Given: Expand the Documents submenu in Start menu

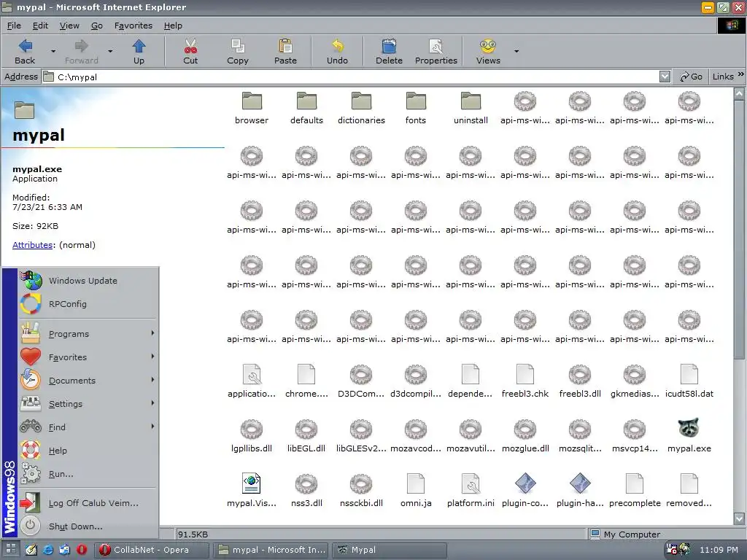Looking at the screenshot, I should coord(88,380).
